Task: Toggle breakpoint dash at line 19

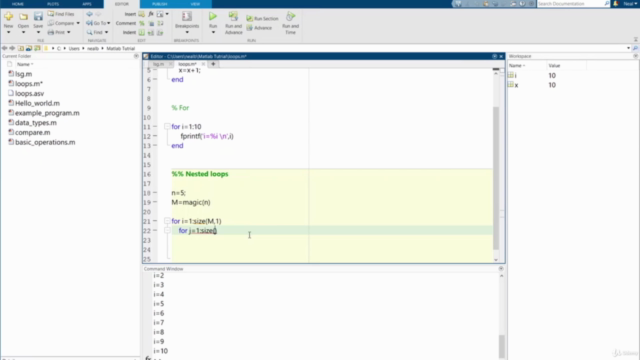Action: 155,202
